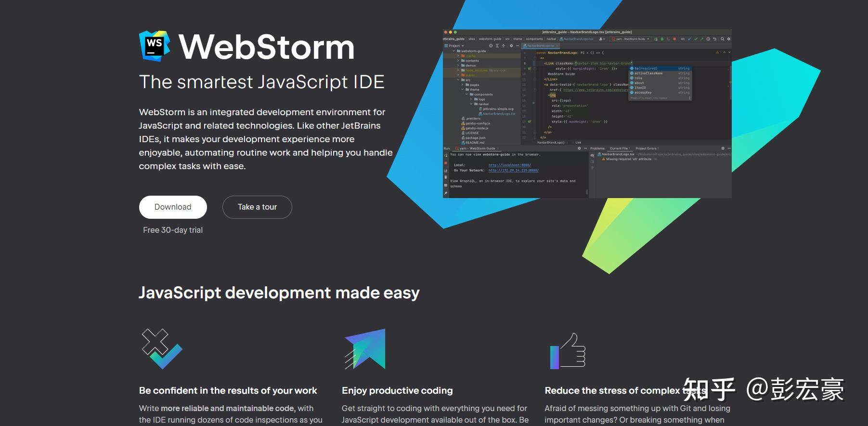Select gatsby-config.js in project tree

pos(475,123)
